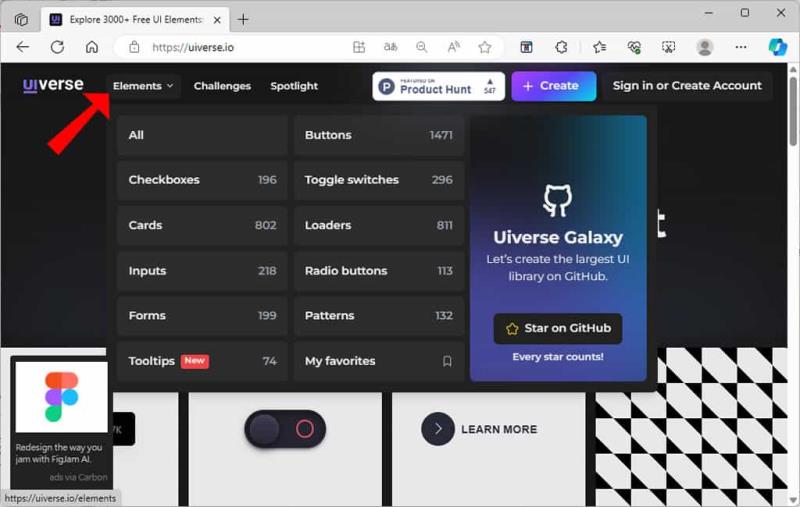Click the New badge on Tooltips
800x507 pixels.
(x=195, y=361)
